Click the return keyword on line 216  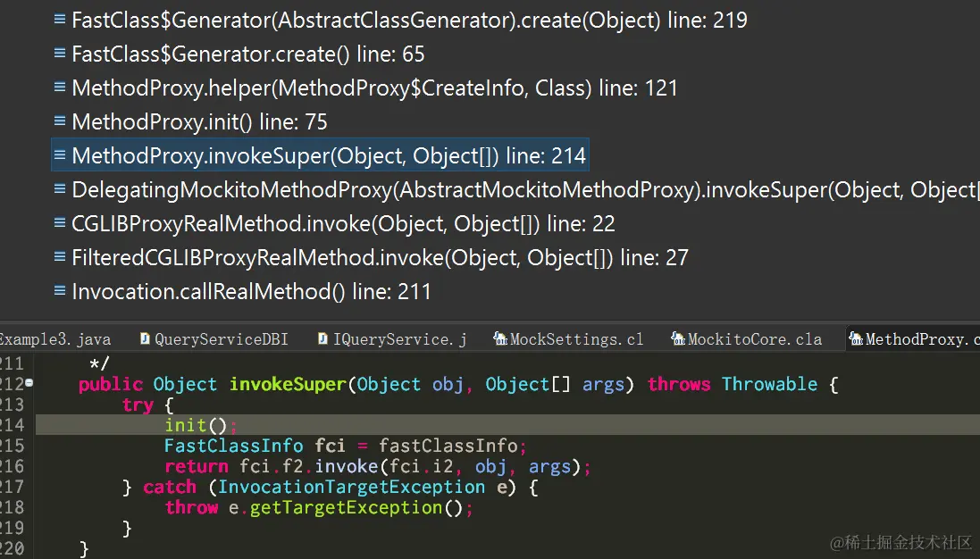[197, 466]
